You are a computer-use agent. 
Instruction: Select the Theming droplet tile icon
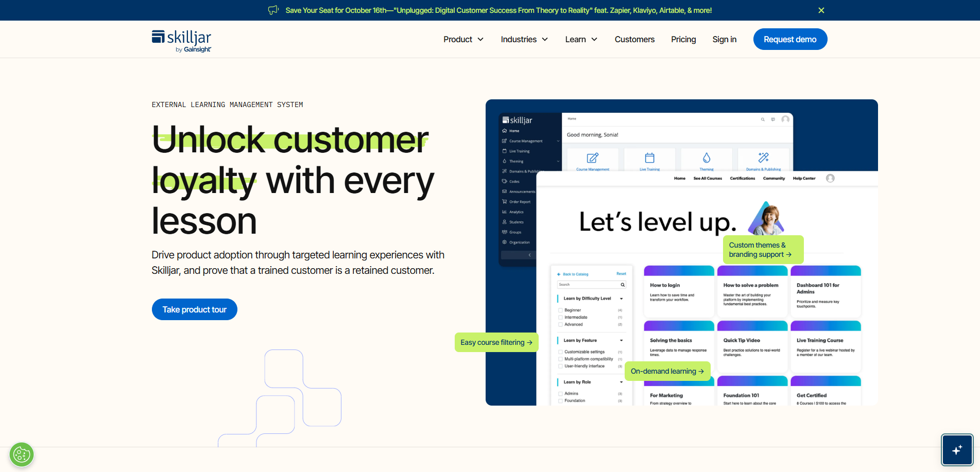click(x=707, y=158)
